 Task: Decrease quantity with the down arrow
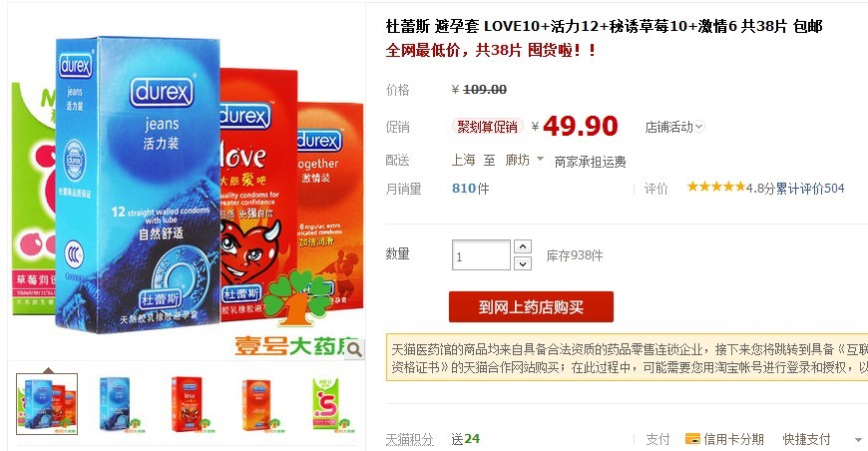523,263
